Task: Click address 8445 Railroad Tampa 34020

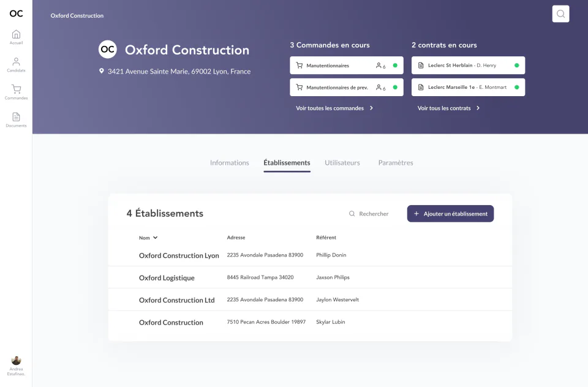Action: pyautogui.click(x=260, y=277)
